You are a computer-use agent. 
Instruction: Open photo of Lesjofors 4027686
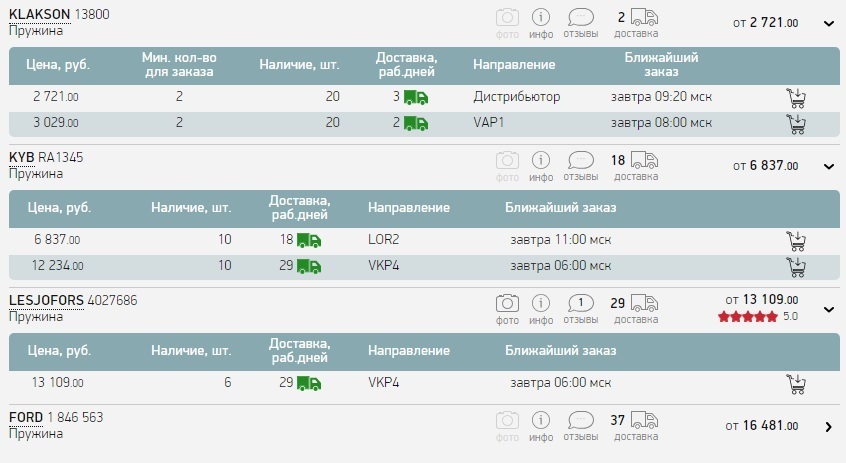pyautogui.click(x=508, y=308)
